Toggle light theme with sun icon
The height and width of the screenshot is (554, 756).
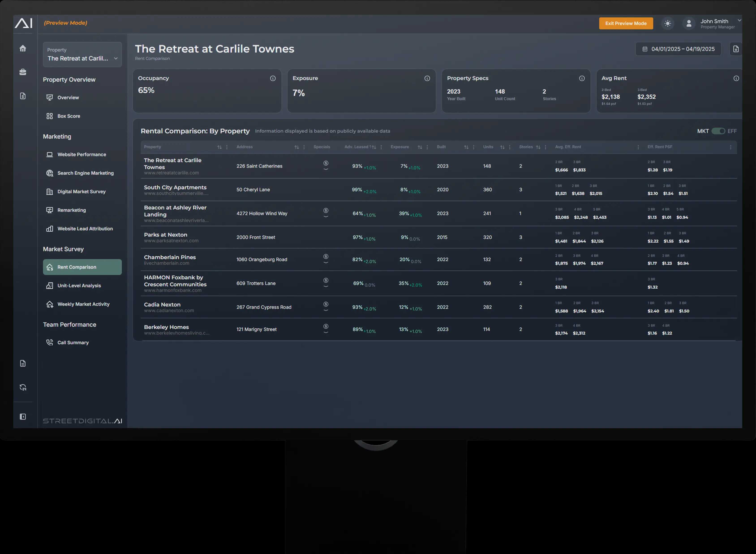click(x=668, y=23)
